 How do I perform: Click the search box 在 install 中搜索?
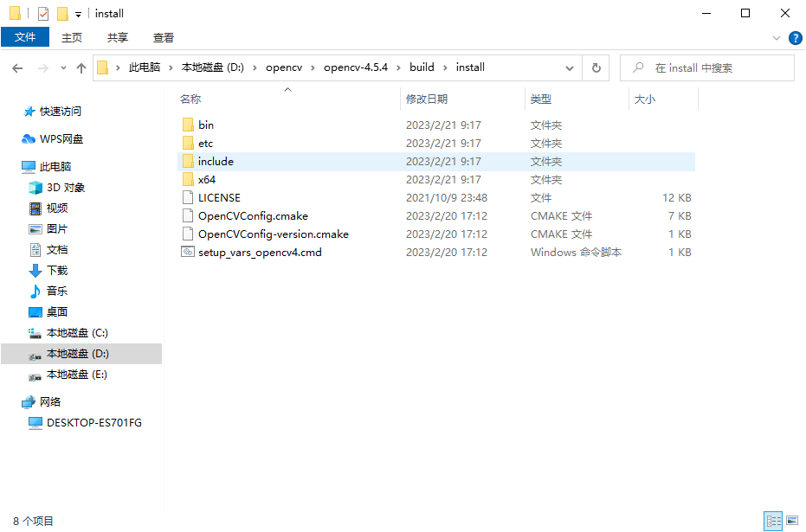coord(706,67)
